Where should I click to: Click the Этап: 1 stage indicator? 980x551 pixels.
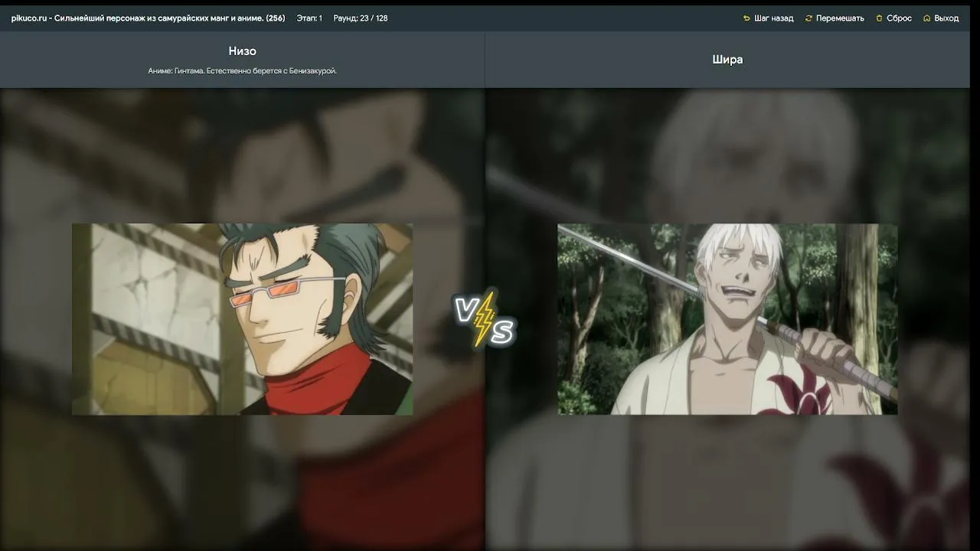point(309,18)
